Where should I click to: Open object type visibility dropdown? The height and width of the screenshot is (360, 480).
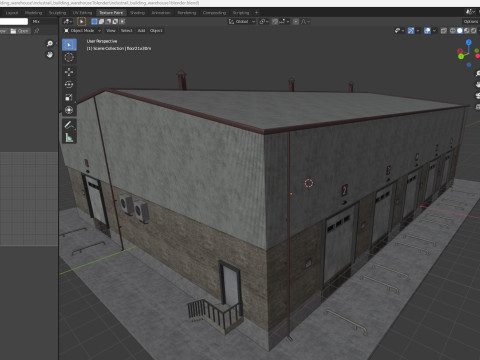(399, 31)
